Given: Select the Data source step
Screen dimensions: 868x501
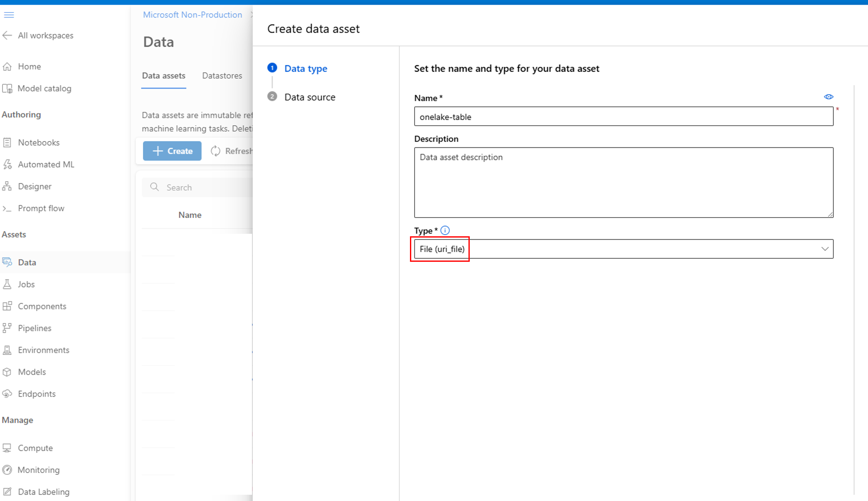Looking at the screenshot, I should click(x=310, y=97).
